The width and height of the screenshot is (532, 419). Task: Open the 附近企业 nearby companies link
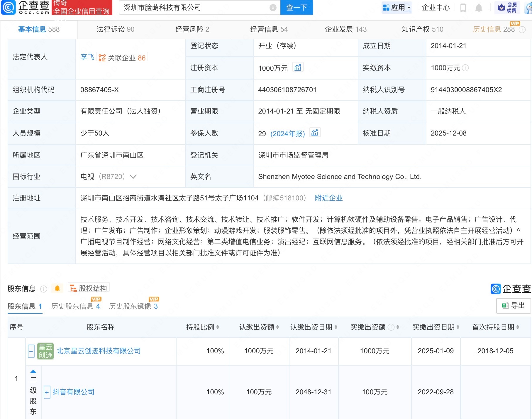(x=328, y=198)
